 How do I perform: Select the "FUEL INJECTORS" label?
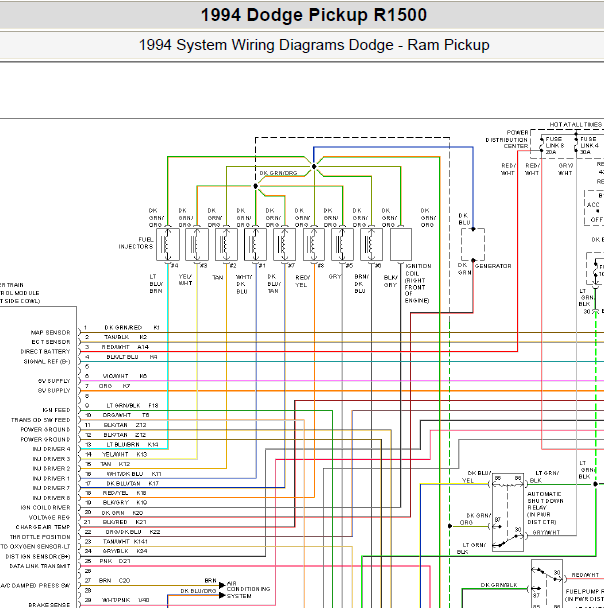coord(136,243)
